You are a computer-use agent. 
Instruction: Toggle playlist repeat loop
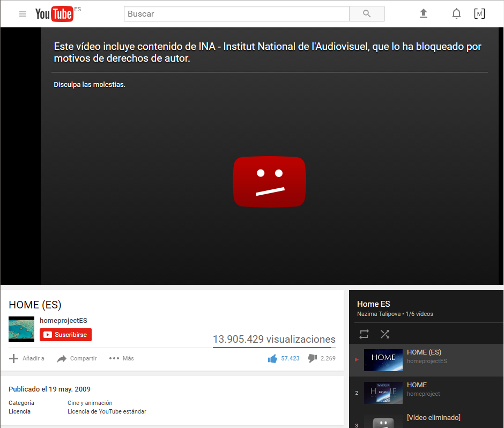364,334
